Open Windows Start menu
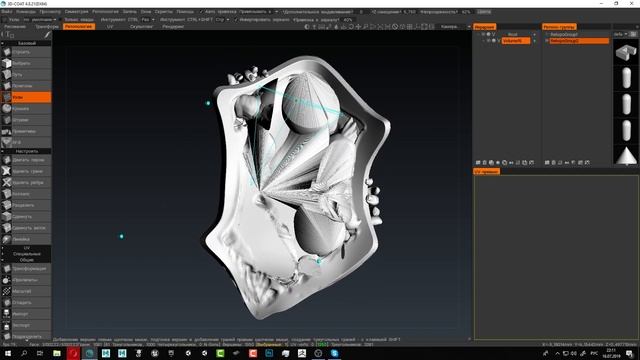Image resolution: width=640 pixels, height=360 pixels. 7,353
